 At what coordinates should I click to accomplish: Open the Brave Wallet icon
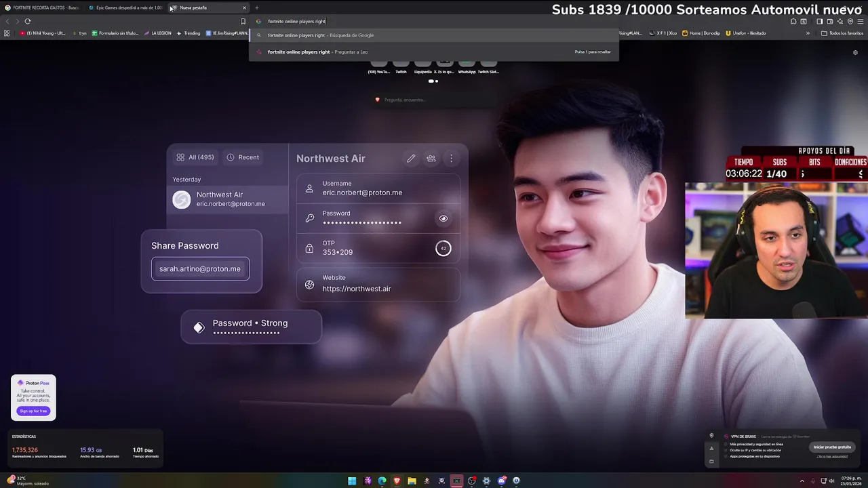tap(829, 21)
